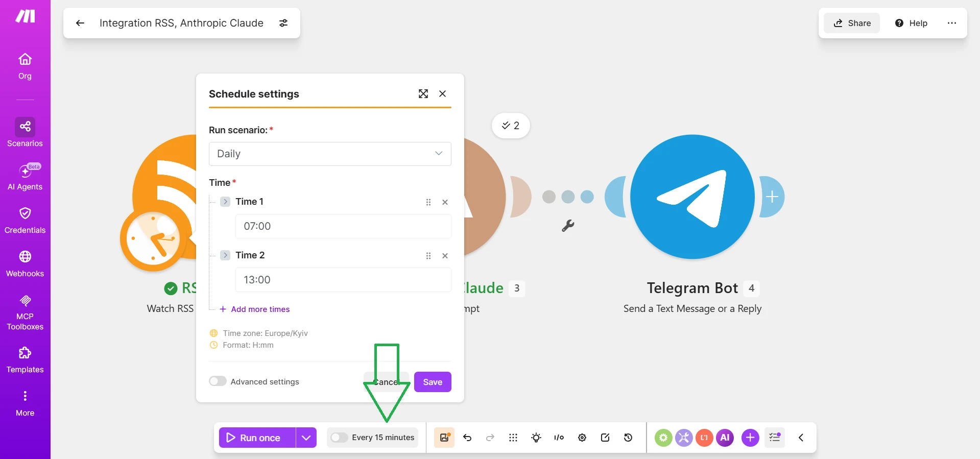The width and height of the screenshot is (980, 459).
Task: Click the Cancel button
Action: coord(386,382)
